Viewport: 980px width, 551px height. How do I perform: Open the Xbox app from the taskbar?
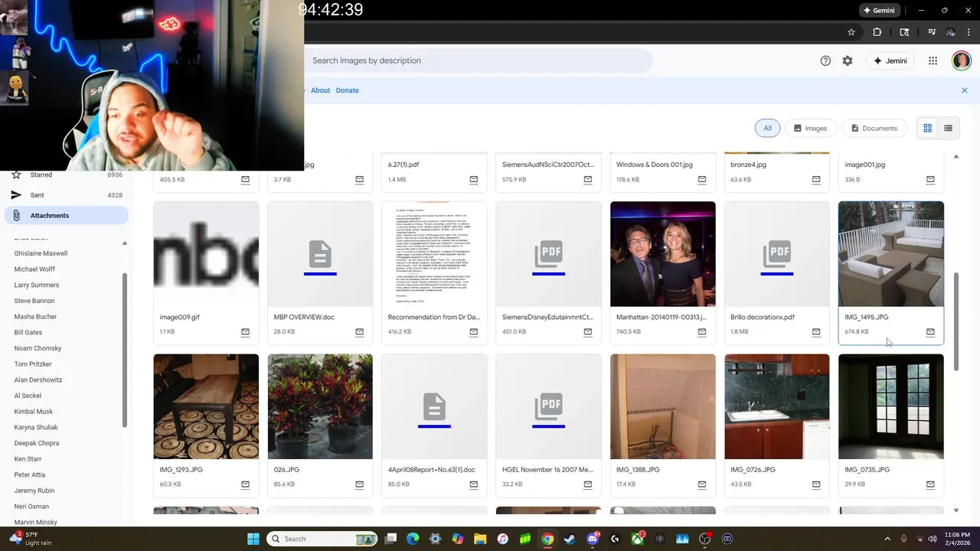[638, 539]
